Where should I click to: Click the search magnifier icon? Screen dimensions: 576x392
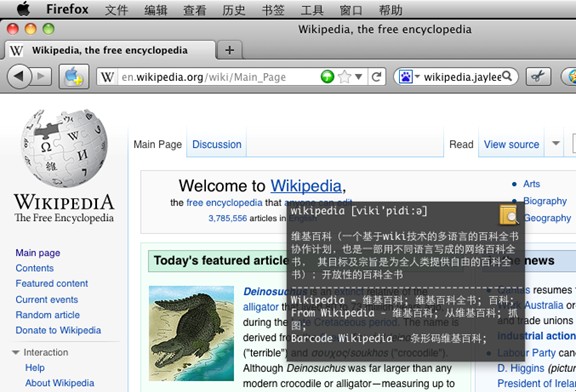(x=507, y=76)
